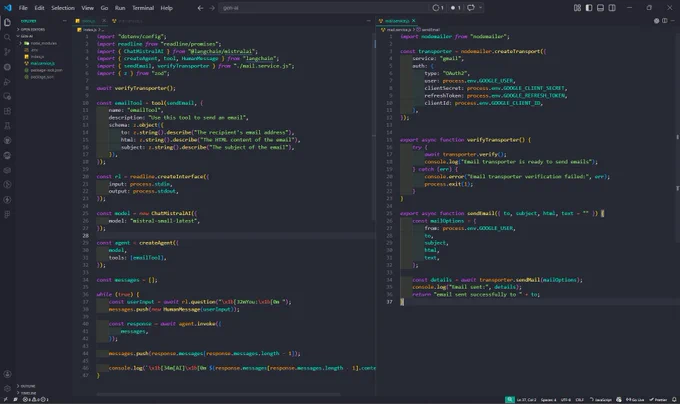Open .env file in Explorer
Viewport: 680px width, 404px height.
click(x=34, y=50)
